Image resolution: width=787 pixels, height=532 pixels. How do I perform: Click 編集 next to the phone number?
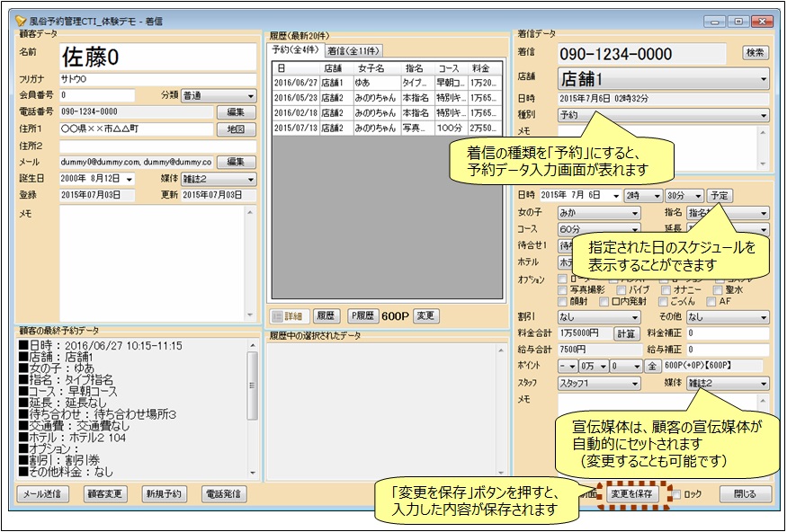[235, 112]
